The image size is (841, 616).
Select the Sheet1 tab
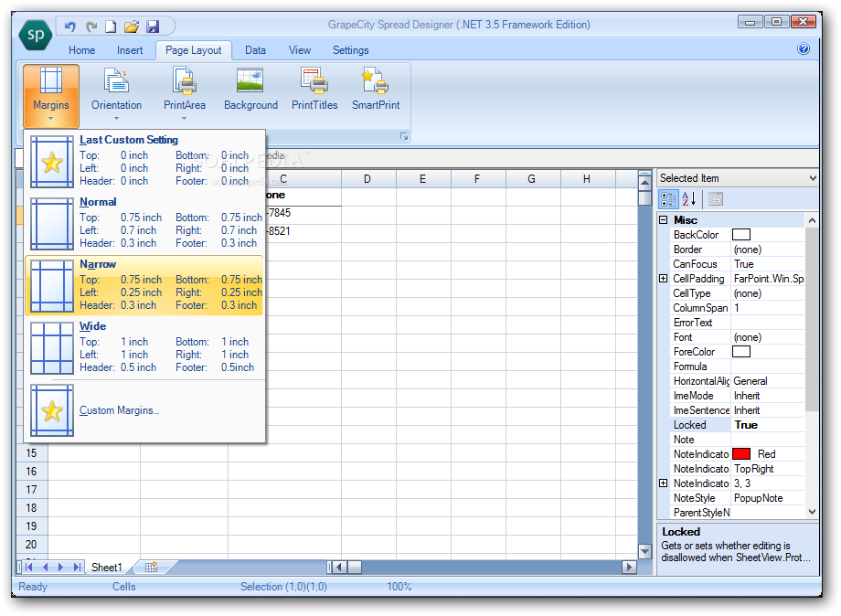coord(107,567)
